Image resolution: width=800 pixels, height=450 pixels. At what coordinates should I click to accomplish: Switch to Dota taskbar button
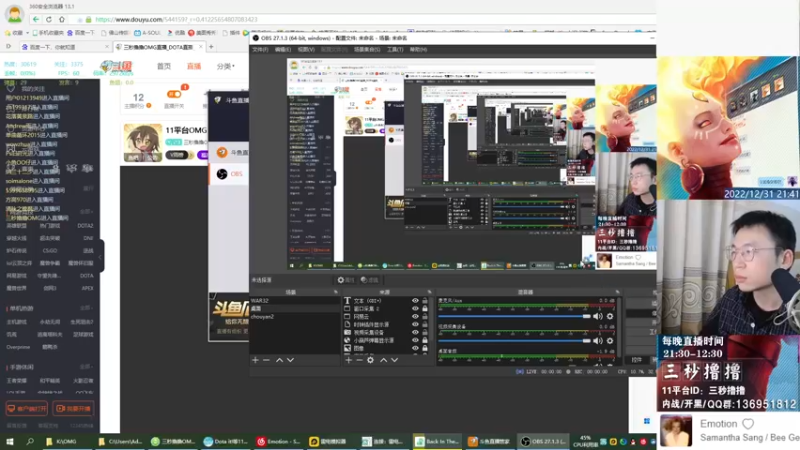pyautogui.click(x=225, y=441)
